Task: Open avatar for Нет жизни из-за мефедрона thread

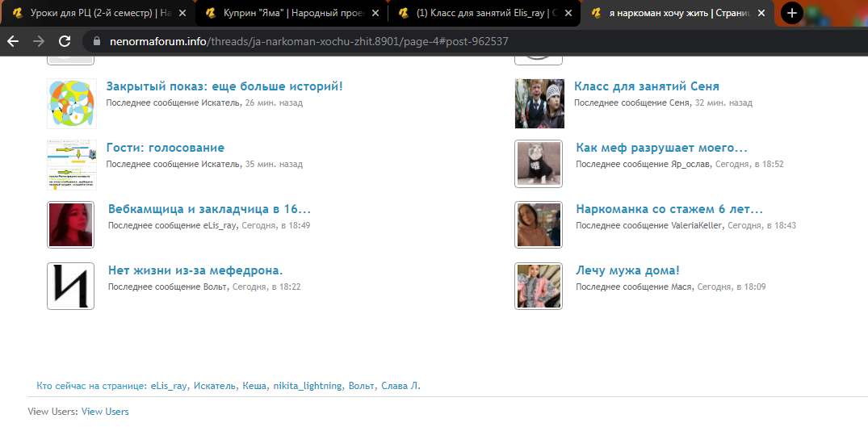Action: [x=71, y=286]
